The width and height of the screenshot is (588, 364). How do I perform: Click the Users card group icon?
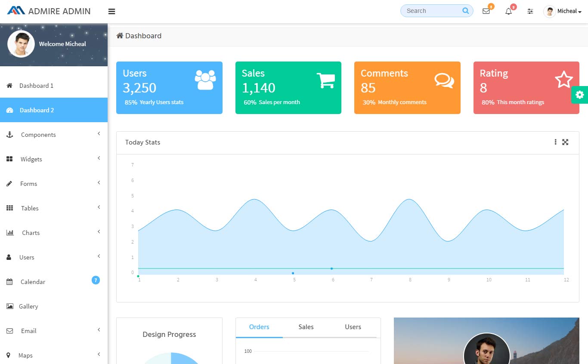205,80
